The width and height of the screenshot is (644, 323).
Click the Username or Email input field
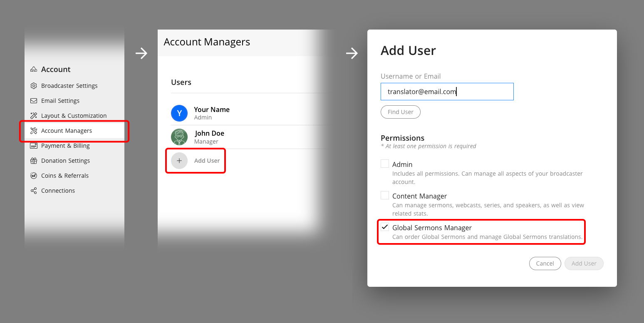click(x=447, y=92)
